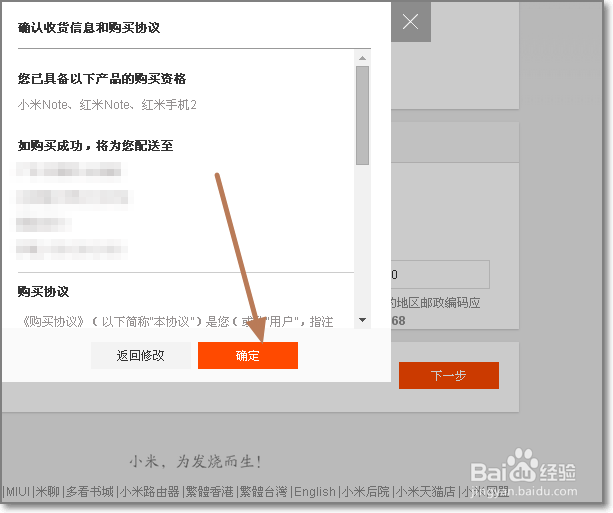
Task: Click the postal code input field
Action: click(x=440, y=274)
